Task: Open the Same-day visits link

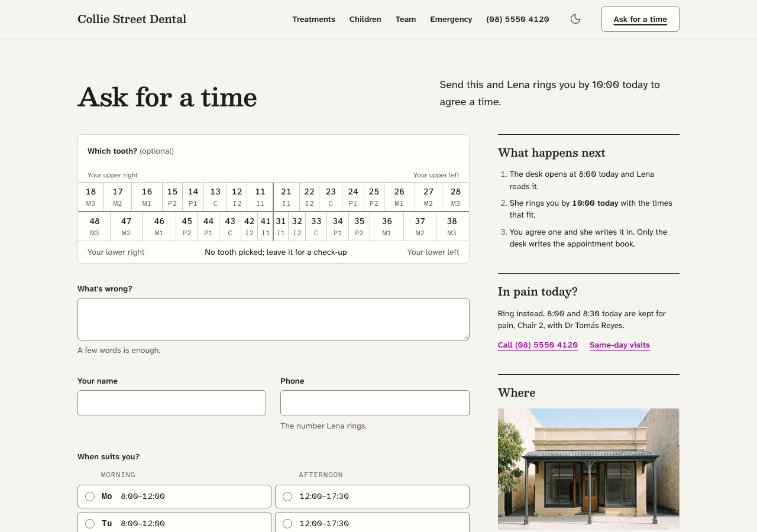Action: click(x=619, y=345)
